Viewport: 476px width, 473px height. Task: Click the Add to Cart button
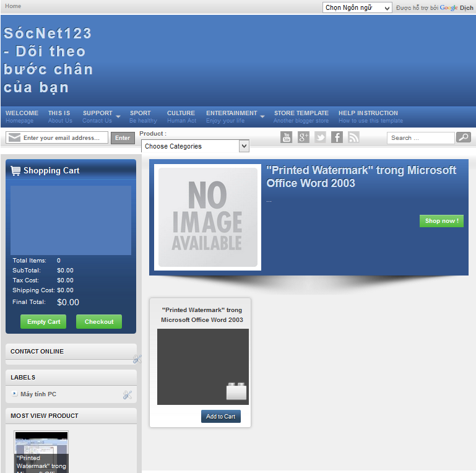[x=221, y=416]
